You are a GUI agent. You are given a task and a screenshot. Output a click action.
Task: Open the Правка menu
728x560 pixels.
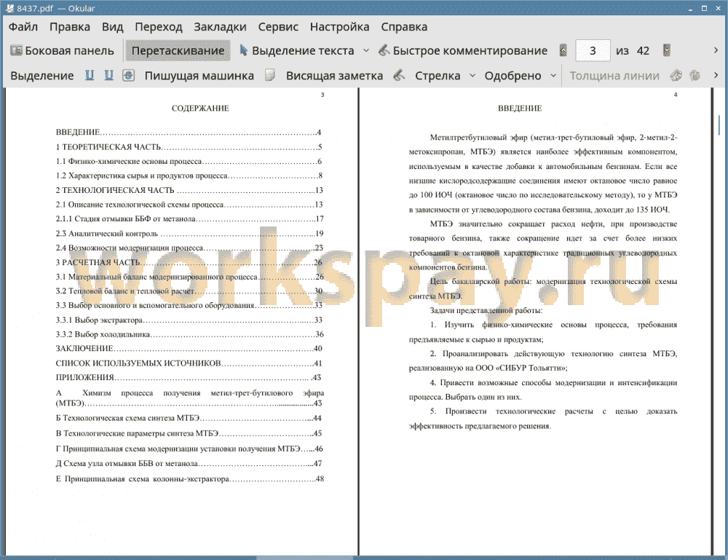pyautogui.click(x=70, y=27)
